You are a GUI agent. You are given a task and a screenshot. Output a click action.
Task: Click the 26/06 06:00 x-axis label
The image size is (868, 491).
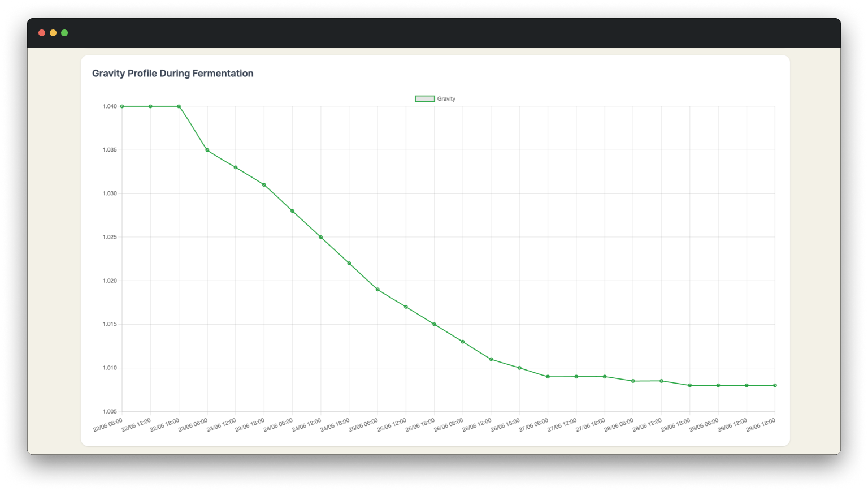(449, 425)
